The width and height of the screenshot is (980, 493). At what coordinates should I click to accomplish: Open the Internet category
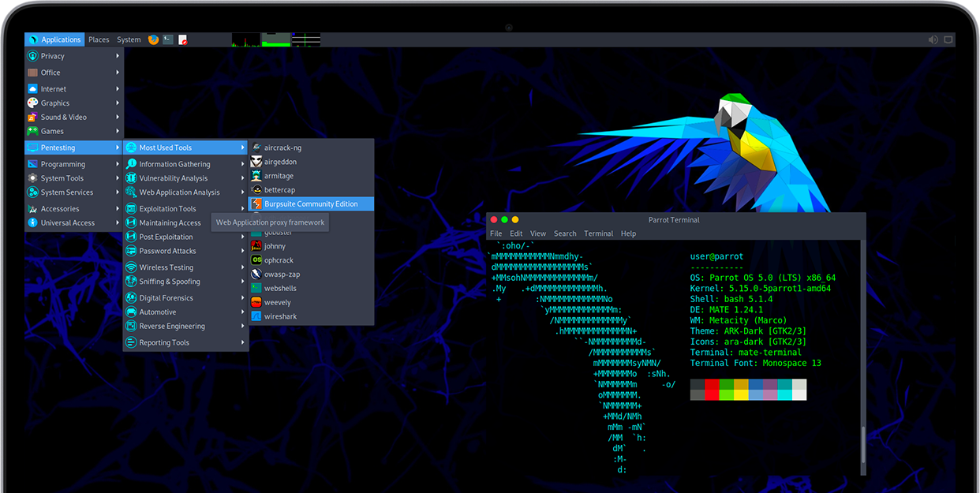74,89
